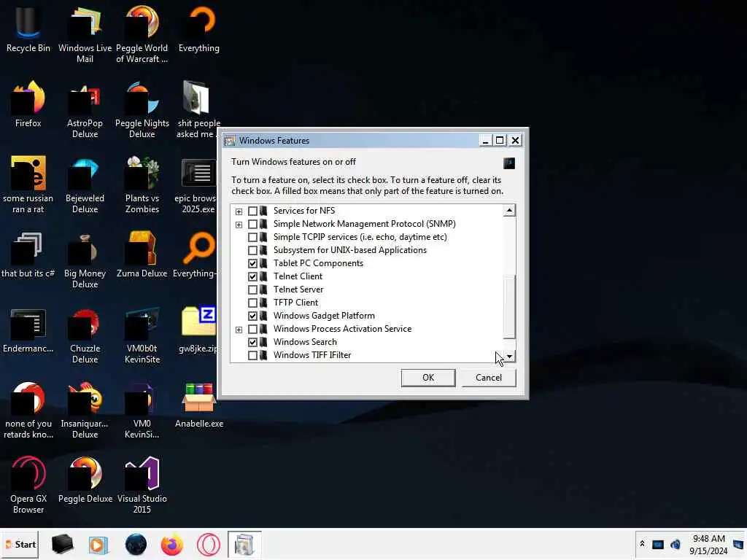Screen dimensions: 747x560
Task: Open the media player taskbar icon
Action: (98, 544)
